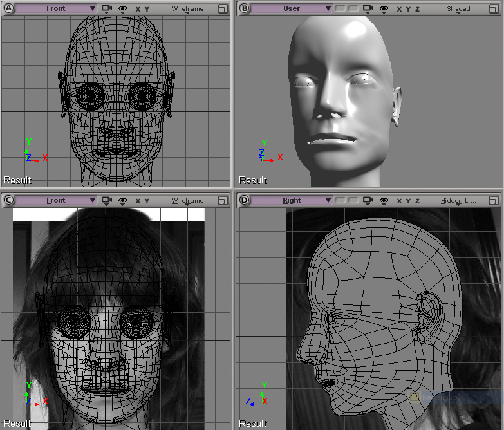The image size is (504, 430).
Task: Toggle the Y axis button in viewport D
Action: pyautogui.click(x=408, y=201)
